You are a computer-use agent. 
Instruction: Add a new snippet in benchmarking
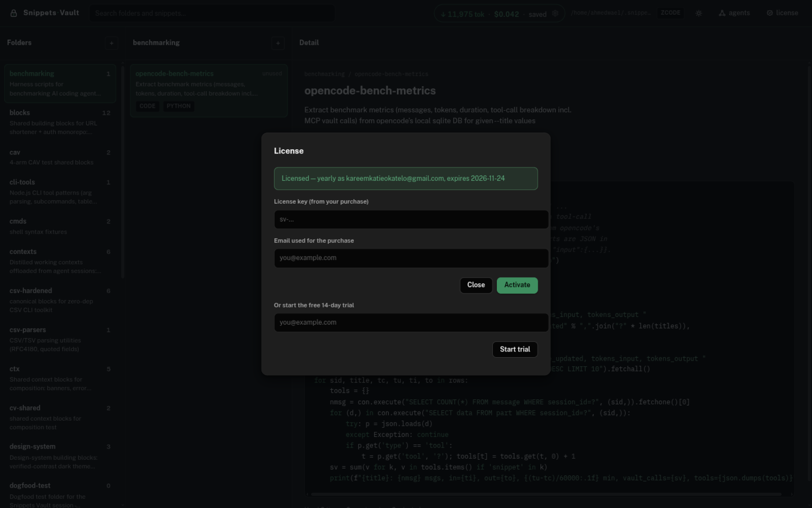pos(278,43)
